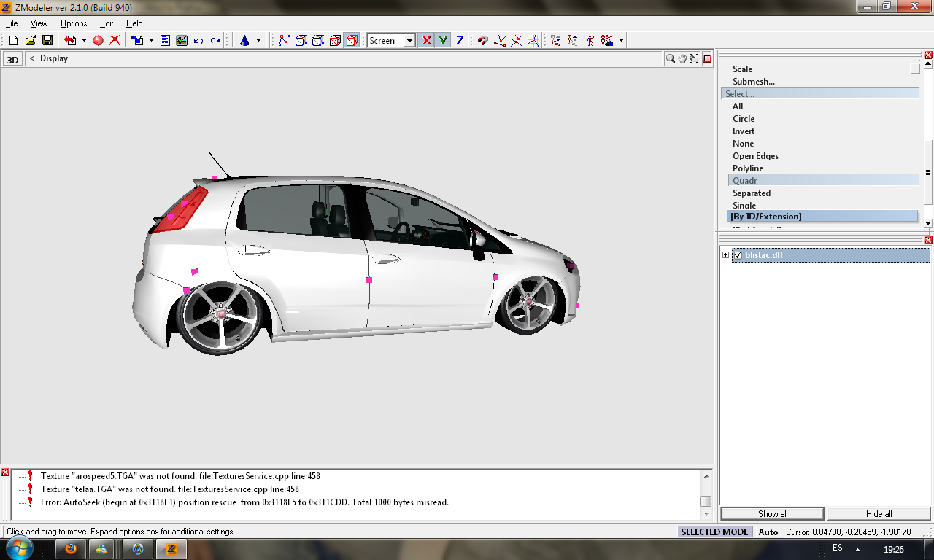This screenshot has width=934, height=560.
Task: Open the Options menu
Action: pyautogui.click(x=73, y=23)
